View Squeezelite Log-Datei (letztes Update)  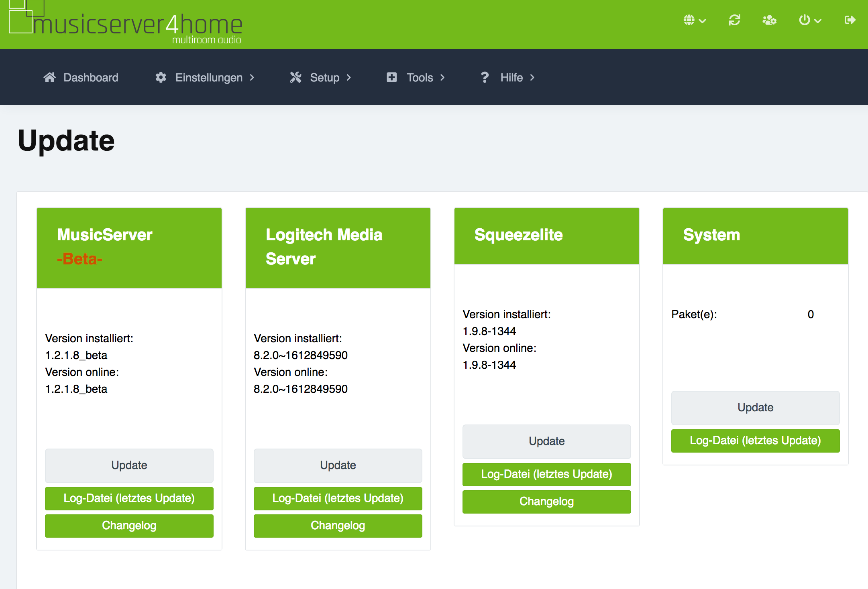pyautogui.click(x=546, y=474)
